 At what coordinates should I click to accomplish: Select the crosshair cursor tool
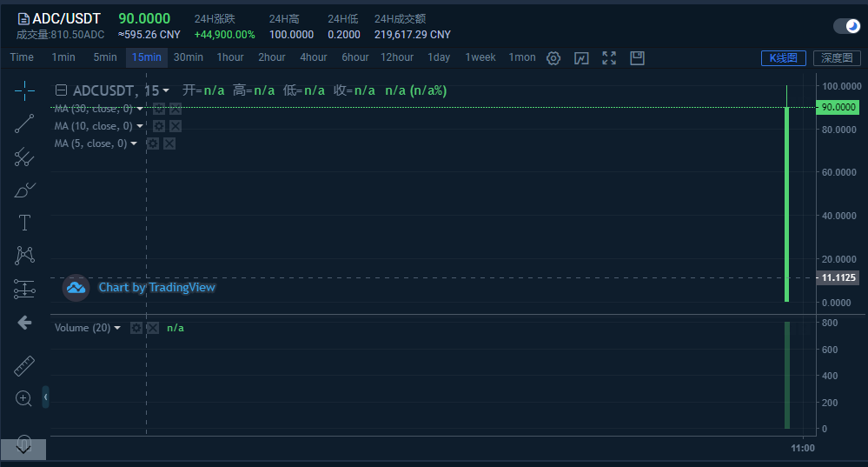[x=24, y=90]
